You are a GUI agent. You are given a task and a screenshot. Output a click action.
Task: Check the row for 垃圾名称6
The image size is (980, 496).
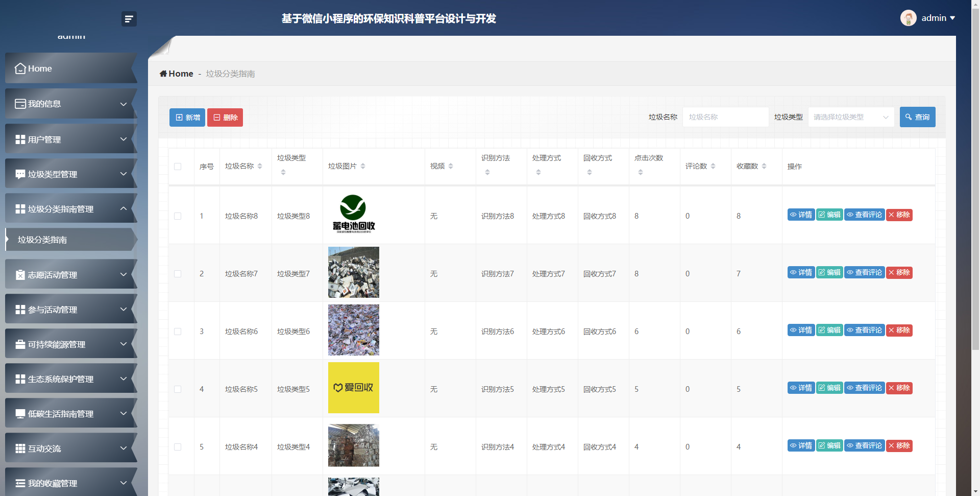point(178,332)
